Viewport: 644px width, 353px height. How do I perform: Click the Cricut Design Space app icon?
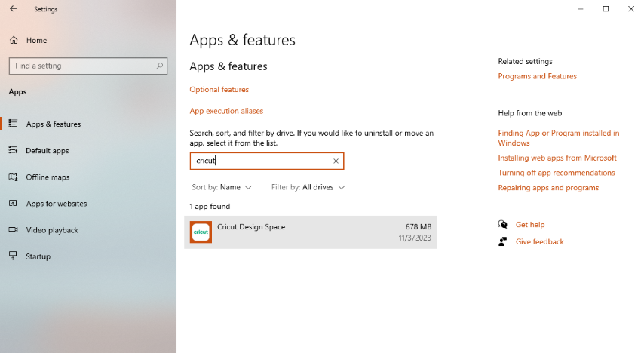(201, 232)
